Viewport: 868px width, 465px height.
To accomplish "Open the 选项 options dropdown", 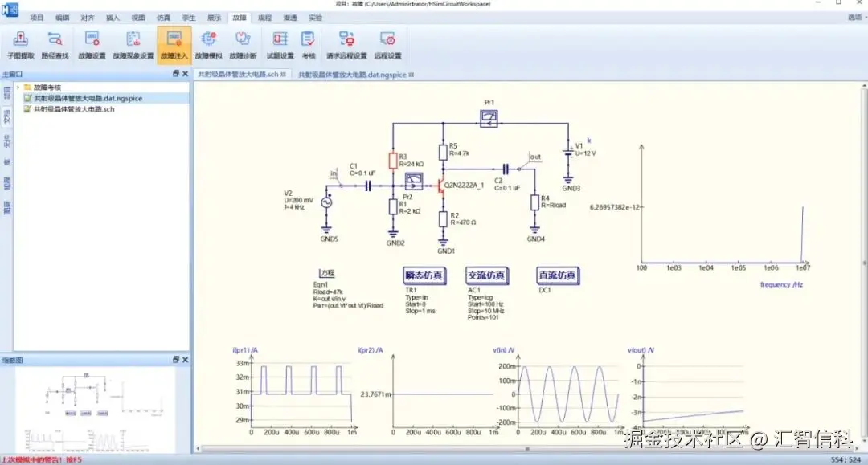I will click(857, 18).
